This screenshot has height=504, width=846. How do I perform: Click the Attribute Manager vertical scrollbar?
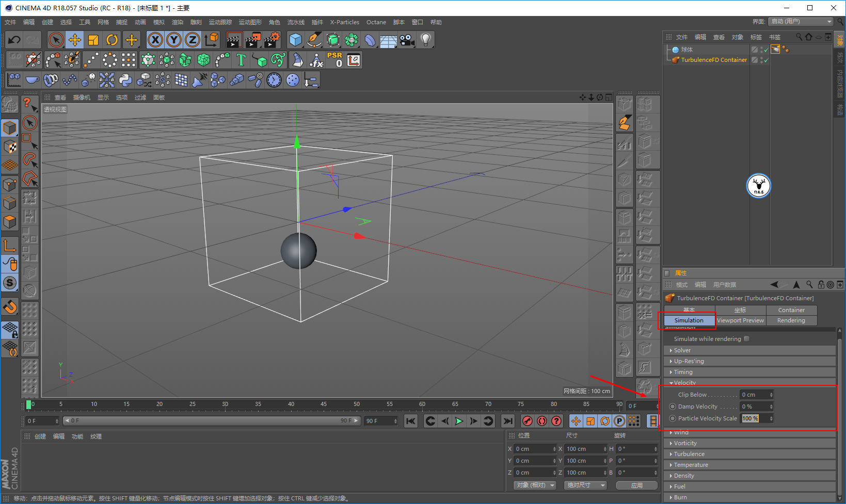tap(839, 416)
